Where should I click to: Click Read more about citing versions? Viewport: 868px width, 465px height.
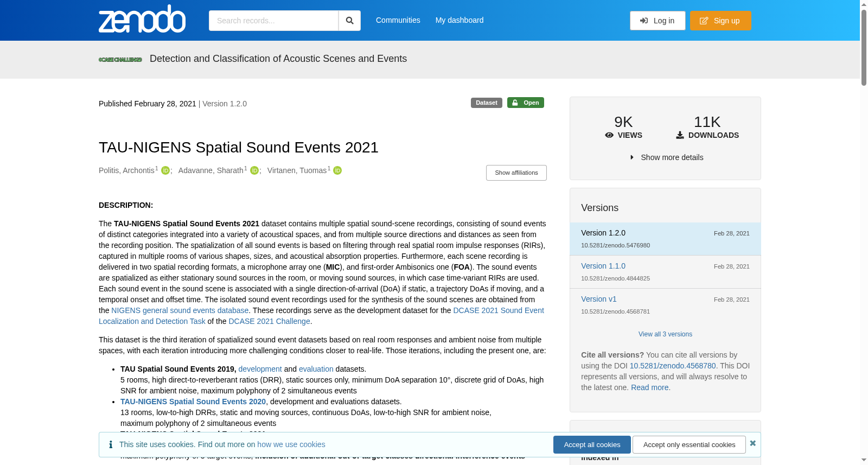tap(649, 387)
